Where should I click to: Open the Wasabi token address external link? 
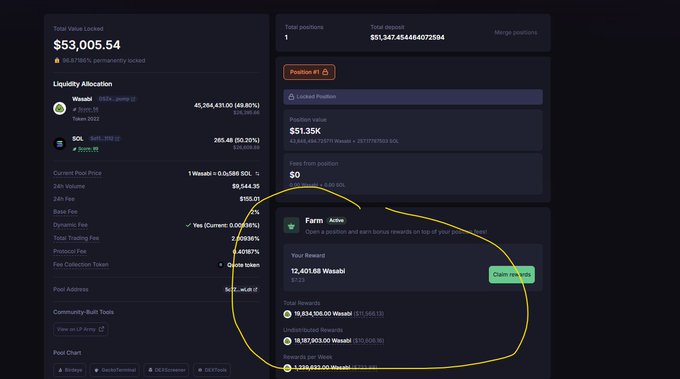click(133, 99)
